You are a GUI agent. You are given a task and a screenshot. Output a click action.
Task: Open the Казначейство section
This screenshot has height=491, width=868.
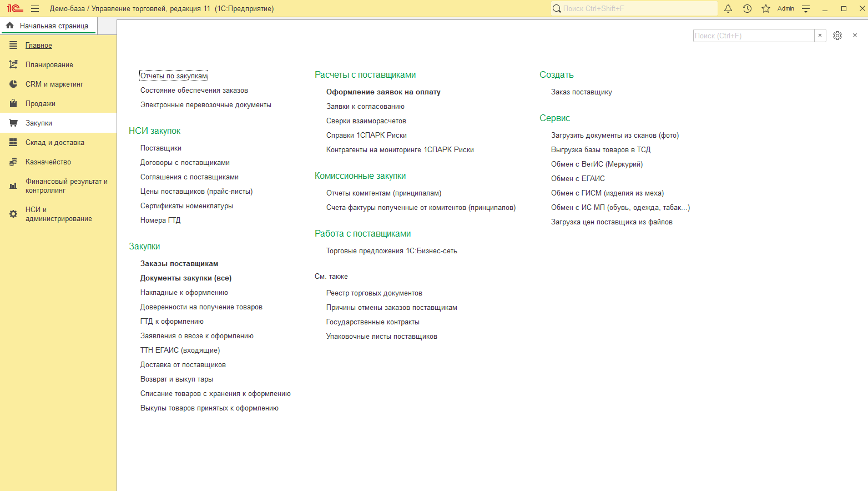48,162
